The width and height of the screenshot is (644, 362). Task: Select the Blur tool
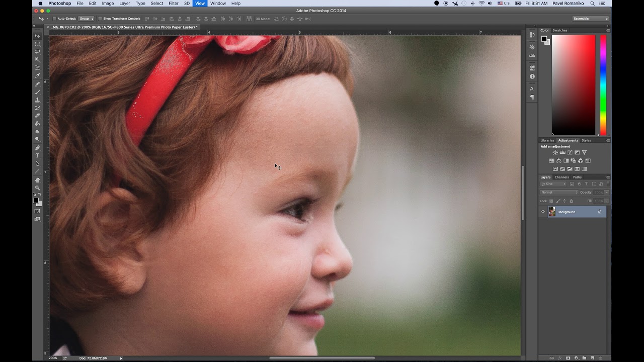pyautogui.click(x=37, y=131)
